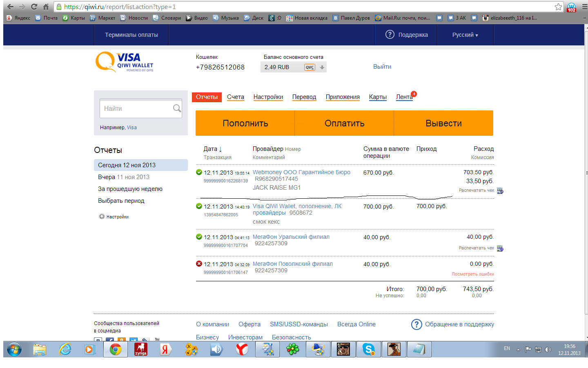Open the ICQ flower icon in taskbar
Image resolution: width=588 pixels, height=368 pixels.
293,350
